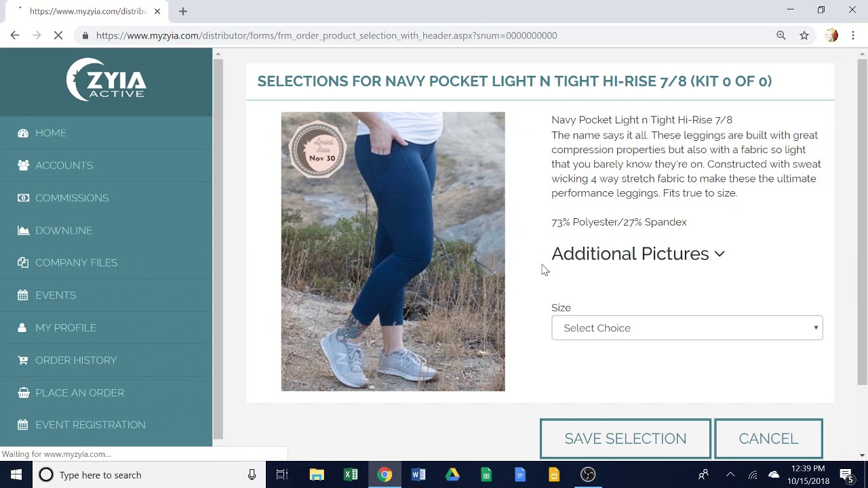Image resolution: width=868 pixels, height=488 pixels.
Task: Click the navy leggings product image
Action: 393,251
